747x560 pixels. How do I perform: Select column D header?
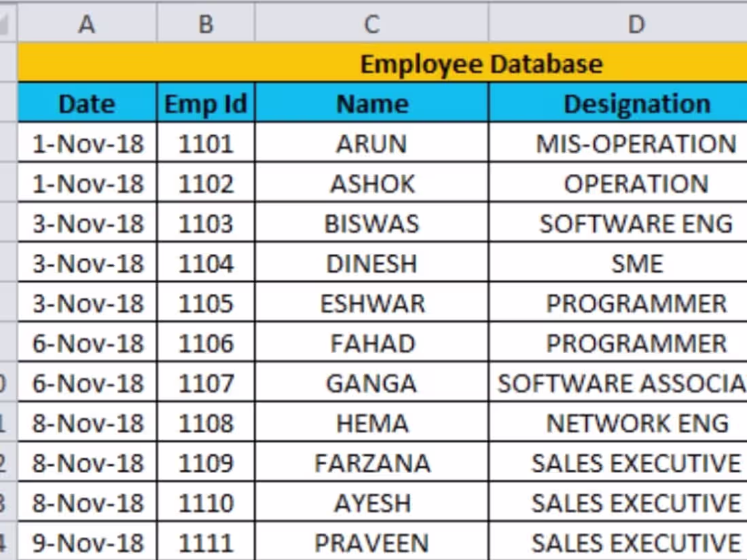point(636,22)
